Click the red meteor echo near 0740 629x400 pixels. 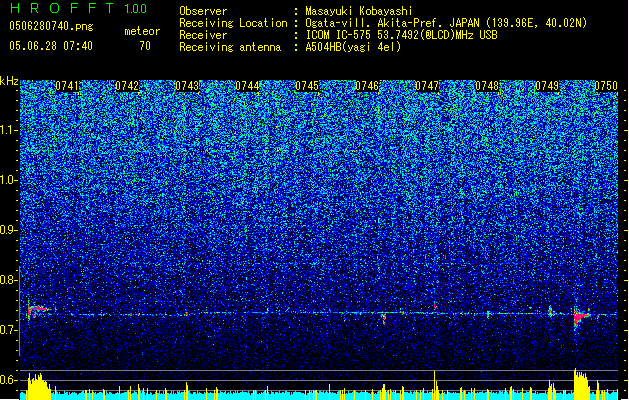(x=37, y=310)
